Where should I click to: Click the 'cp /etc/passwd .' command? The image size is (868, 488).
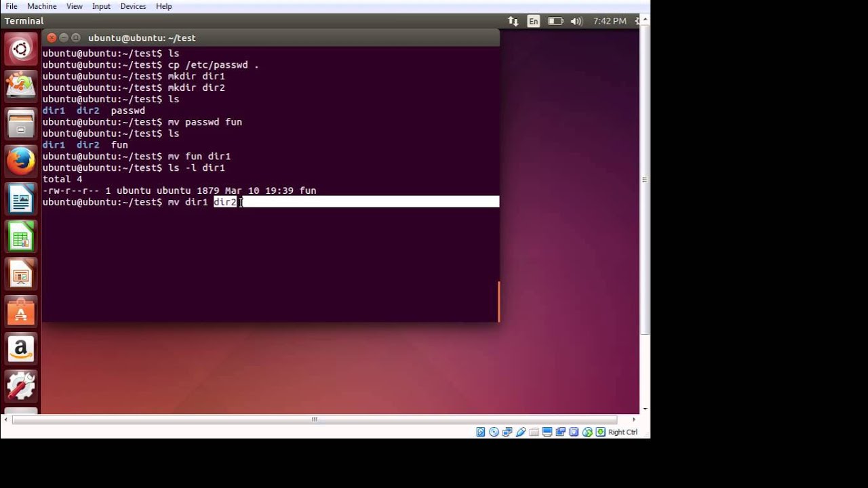213,65
